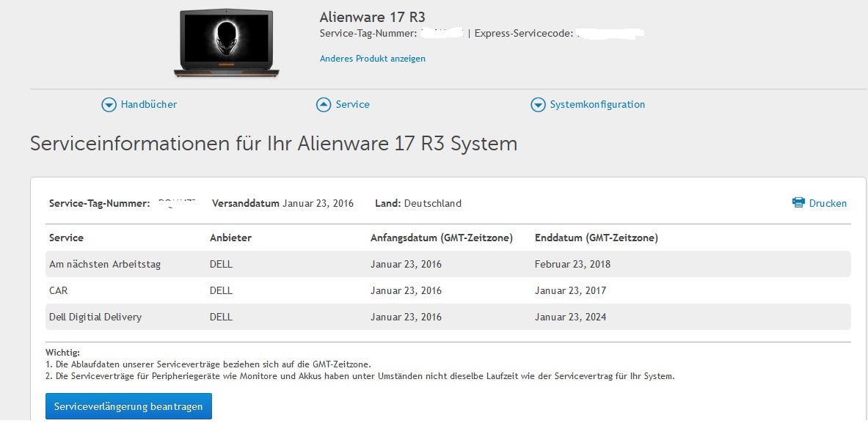
Task: Click the Anfangsdatum (GMT-Zeitzone) column header
Action: 441,238
